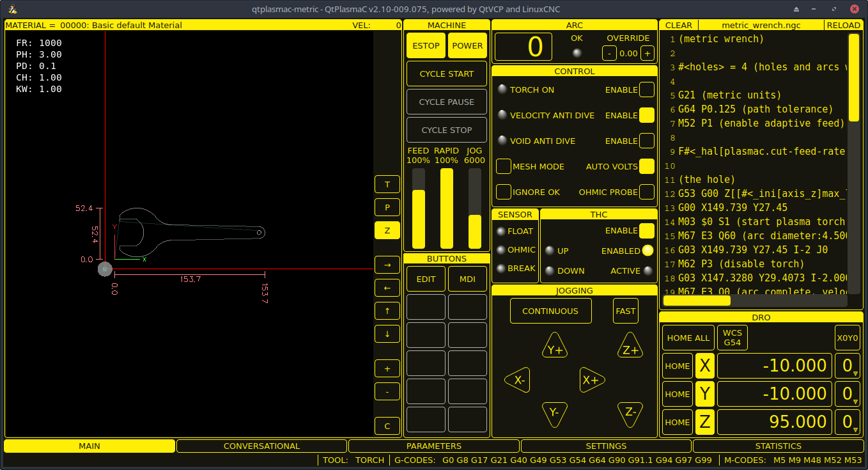Open the X axis zero options dropdown
Viewport: 868px width, 470px height.
click(x=848, y=365)
